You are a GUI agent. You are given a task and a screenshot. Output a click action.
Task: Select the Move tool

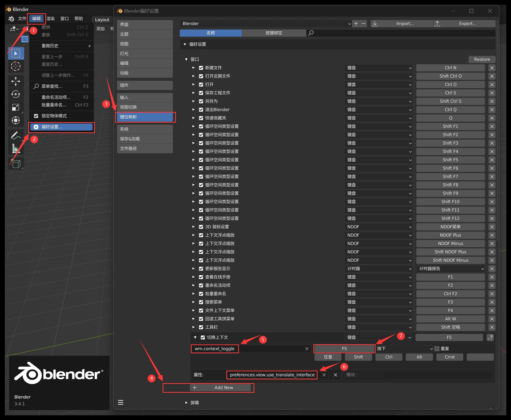click(x=16, y=81)
